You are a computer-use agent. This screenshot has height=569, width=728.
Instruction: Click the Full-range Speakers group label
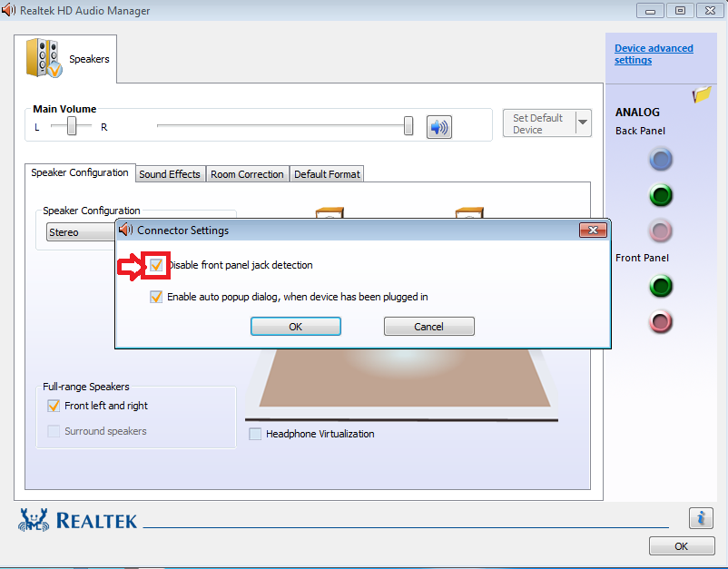[86, 387]
